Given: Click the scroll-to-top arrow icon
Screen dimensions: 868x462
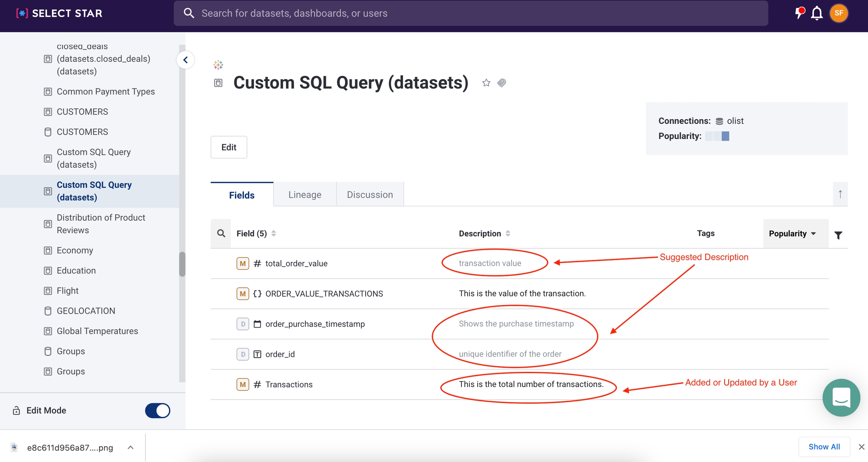Looking at the screenshot, I should tap(840, 194).
